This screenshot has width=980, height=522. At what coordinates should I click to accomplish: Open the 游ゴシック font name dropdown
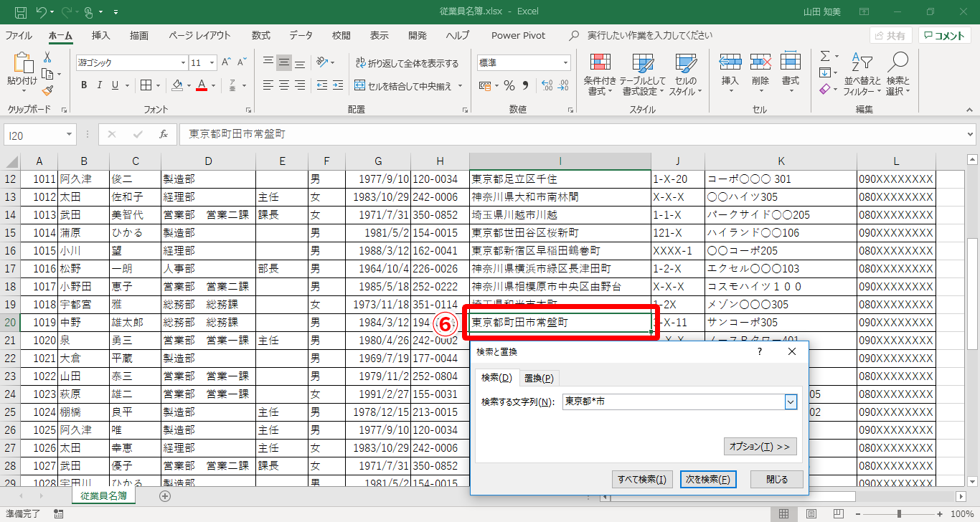coord(183,62)
